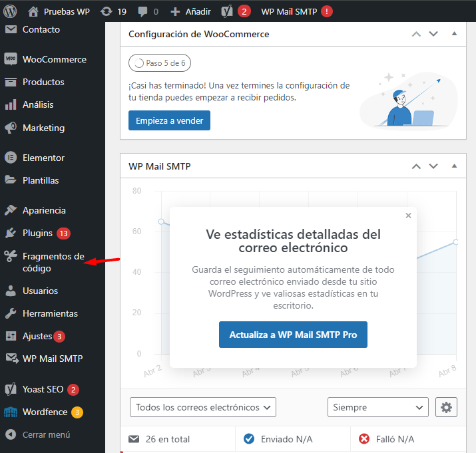Open the Apariencia menu

coord(44,210)
